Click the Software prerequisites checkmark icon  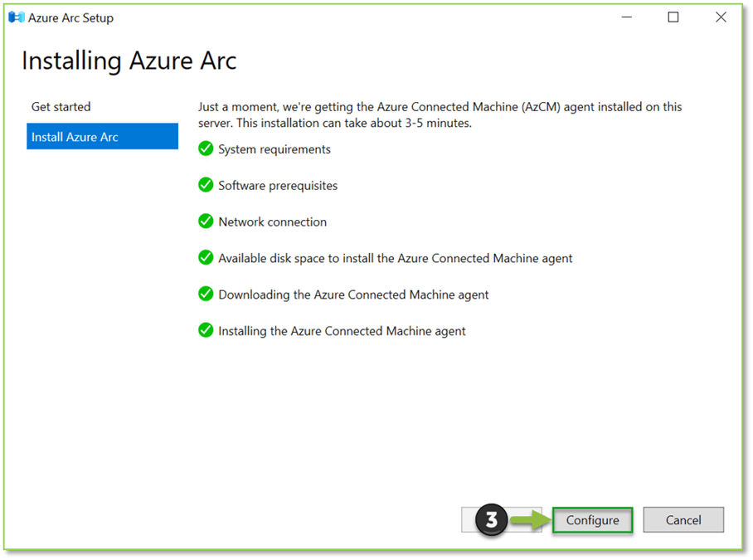click(x=205, y=185)
